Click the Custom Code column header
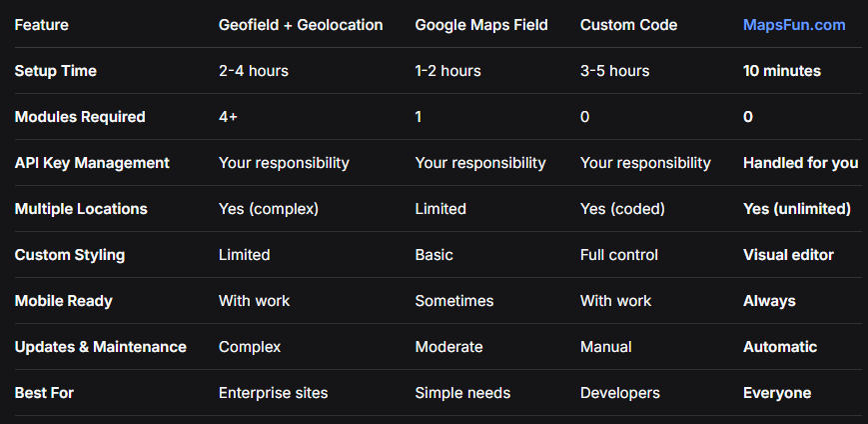 626,25
